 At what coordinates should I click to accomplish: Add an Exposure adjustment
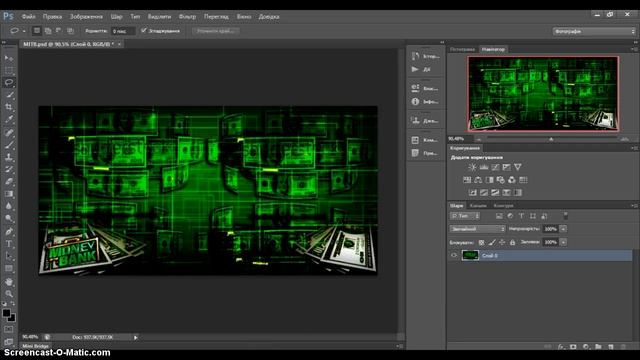tap(507, 167)
